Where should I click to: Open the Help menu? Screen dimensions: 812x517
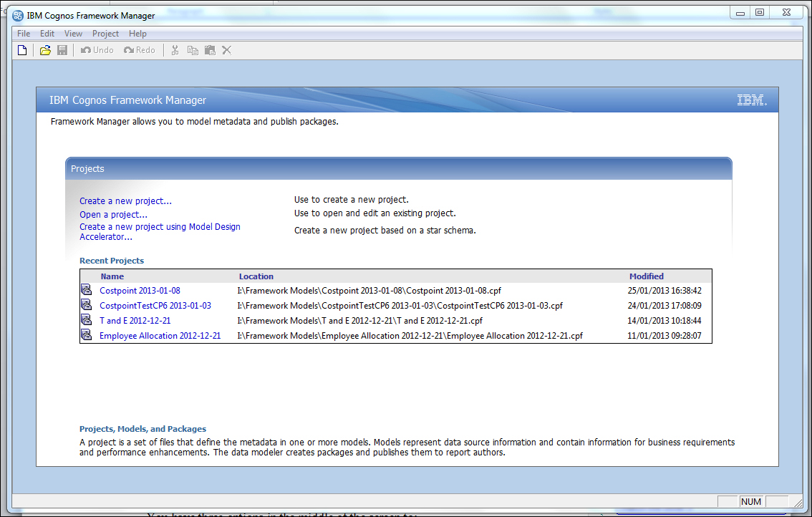137,34
